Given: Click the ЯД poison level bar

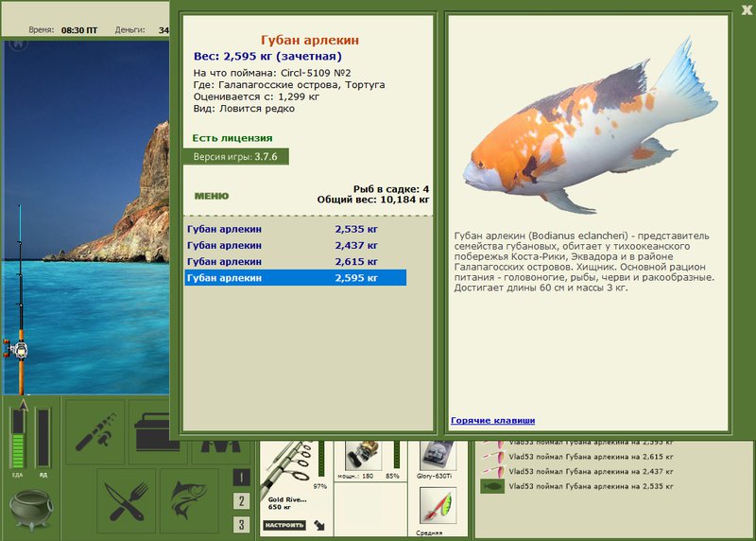Looking at the screenshot, I should click(43, 439).
